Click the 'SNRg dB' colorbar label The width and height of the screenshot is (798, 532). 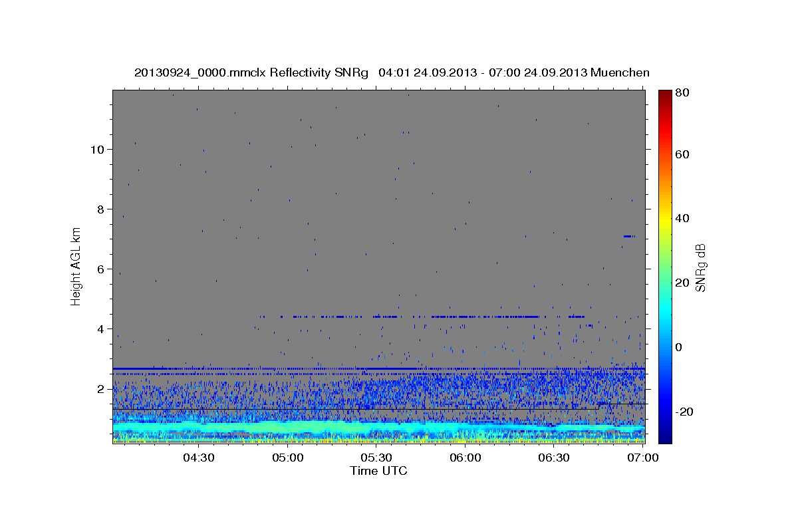(700, 267)
